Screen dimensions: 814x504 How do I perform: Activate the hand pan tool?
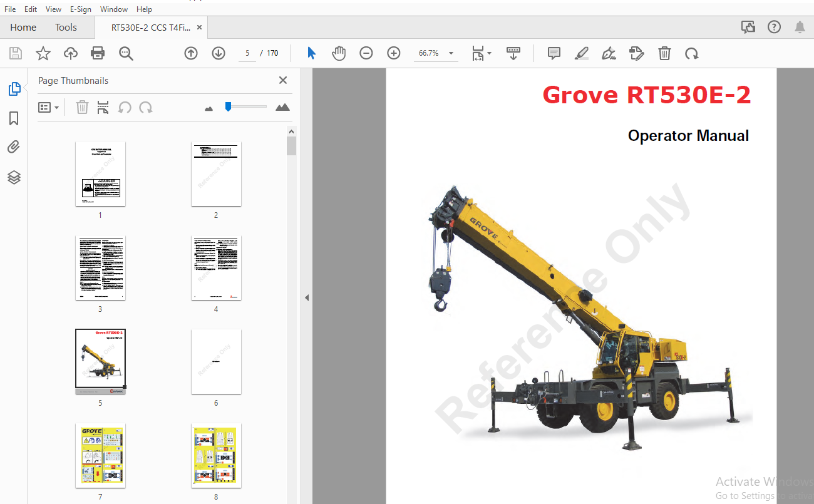point(339,53)
